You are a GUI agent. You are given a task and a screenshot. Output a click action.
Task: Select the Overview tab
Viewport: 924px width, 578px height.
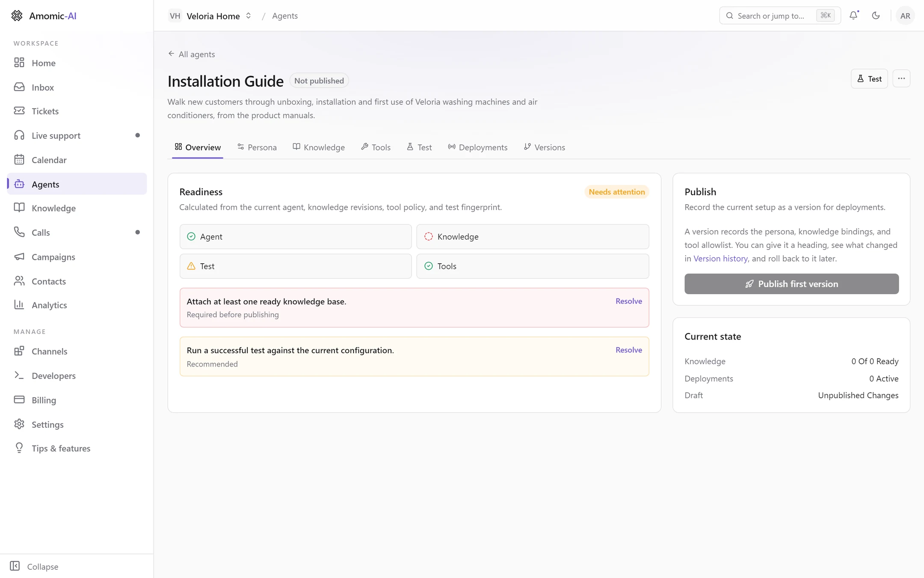(198, 147)
